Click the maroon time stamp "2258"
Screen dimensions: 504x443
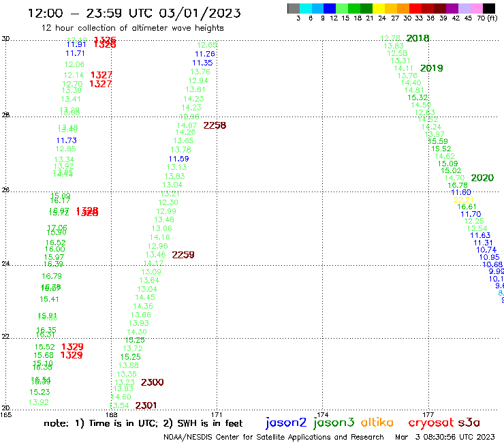[215, 125]
